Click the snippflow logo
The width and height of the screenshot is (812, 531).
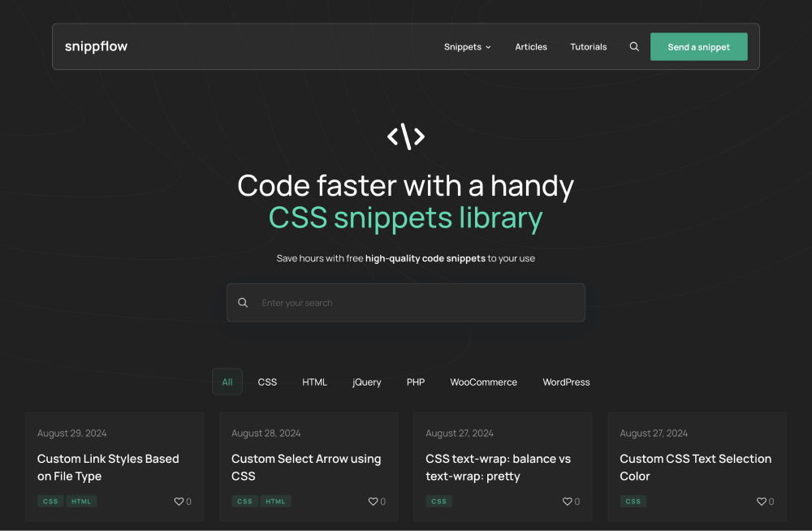(96, 46)
